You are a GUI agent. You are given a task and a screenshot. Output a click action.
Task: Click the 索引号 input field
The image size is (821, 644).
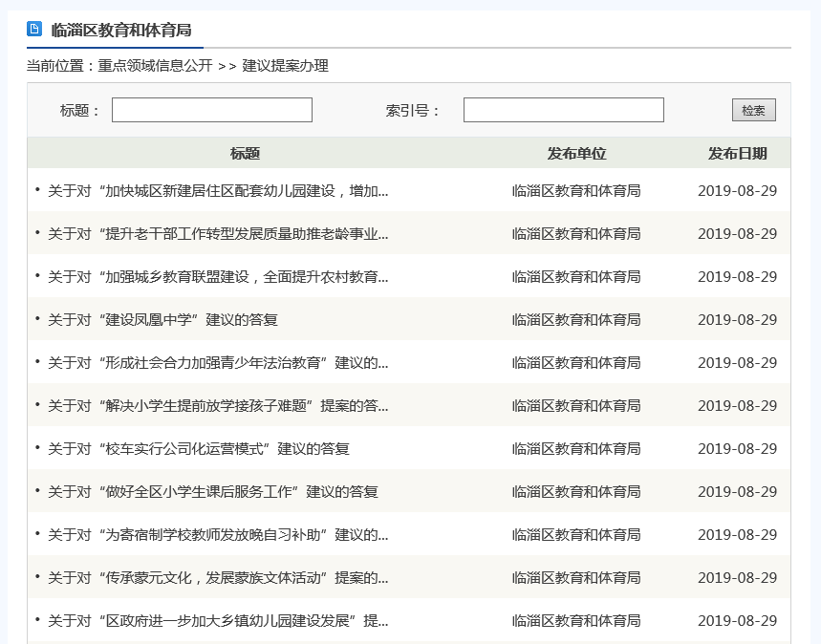(563, 110)
